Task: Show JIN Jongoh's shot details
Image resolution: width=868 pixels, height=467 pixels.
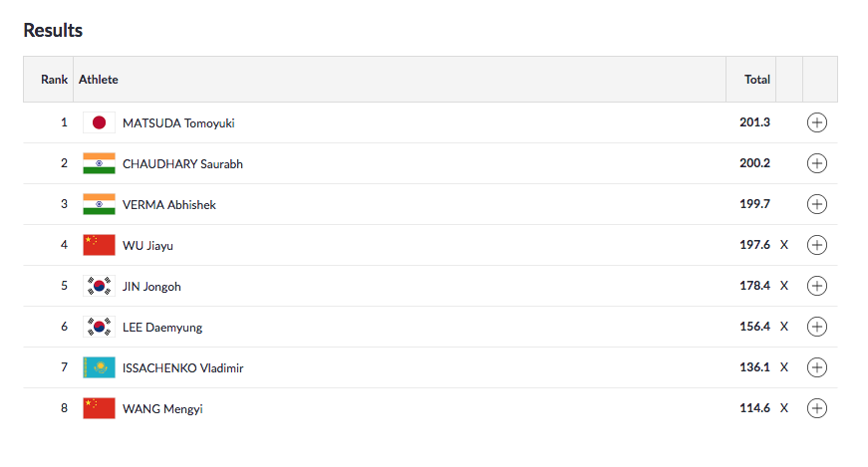Action: (817, 286)
